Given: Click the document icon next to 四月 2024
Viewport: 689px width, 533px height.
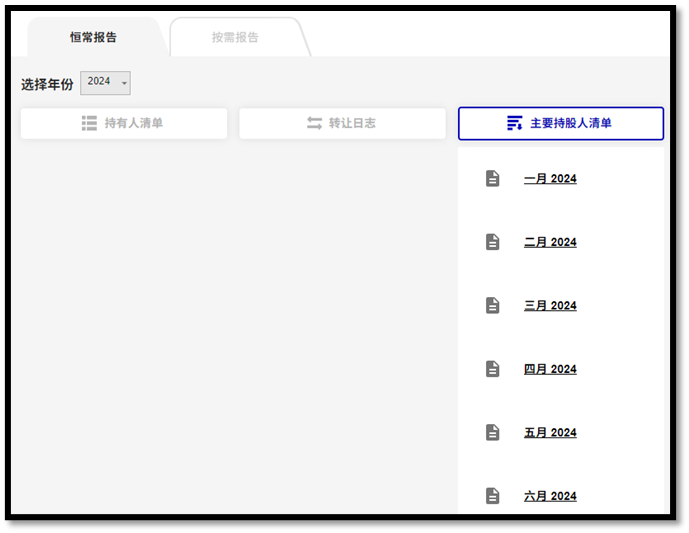Looking at the screenshot, I should point(493,369).
